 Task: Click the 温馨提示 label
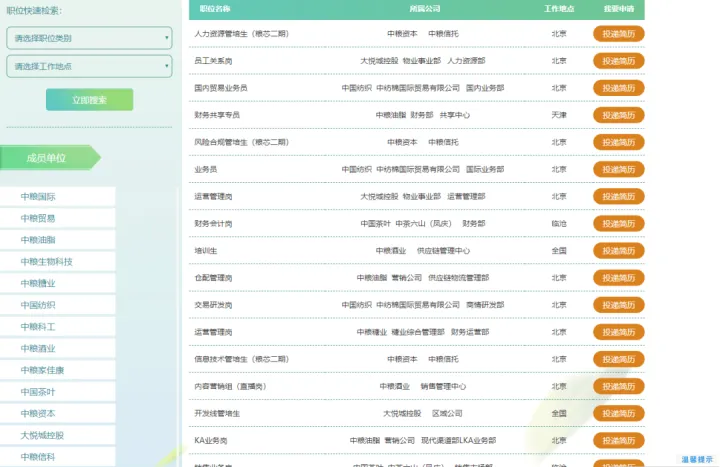click(697, 459)
